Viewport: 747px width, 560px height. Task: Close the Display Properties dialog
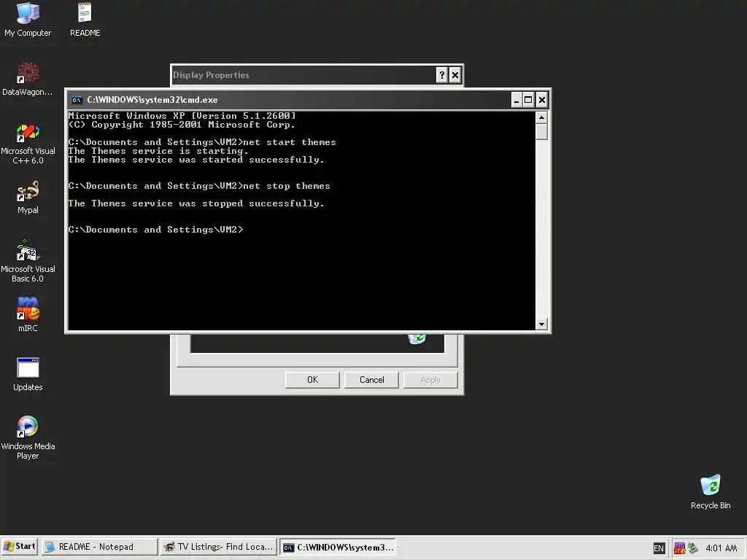[455, 75]
